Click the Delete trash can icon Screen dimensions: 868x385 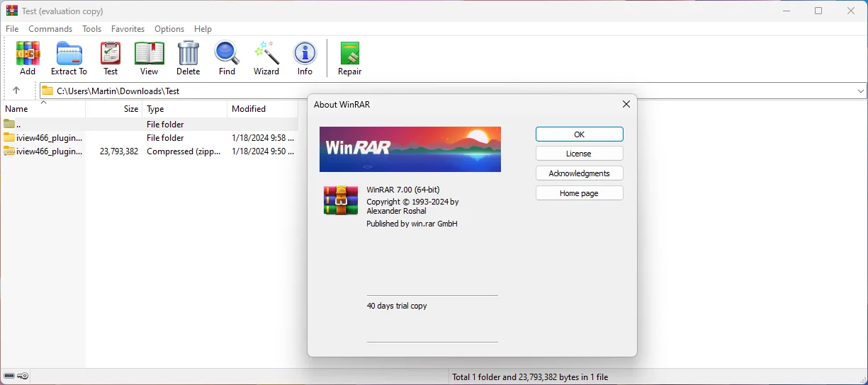click(188, 58)
